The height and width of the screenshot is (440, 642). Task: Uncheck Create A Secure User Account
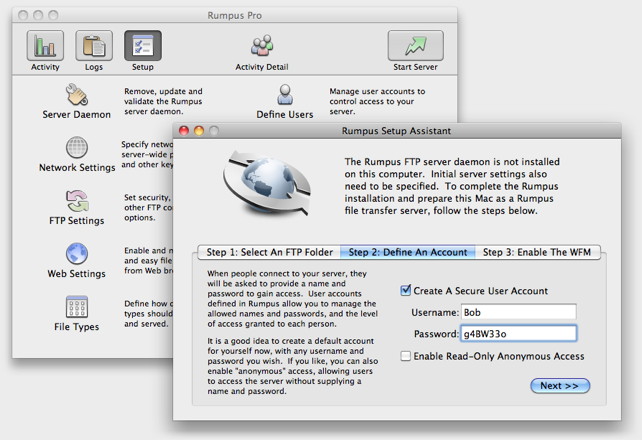[405, 291]
